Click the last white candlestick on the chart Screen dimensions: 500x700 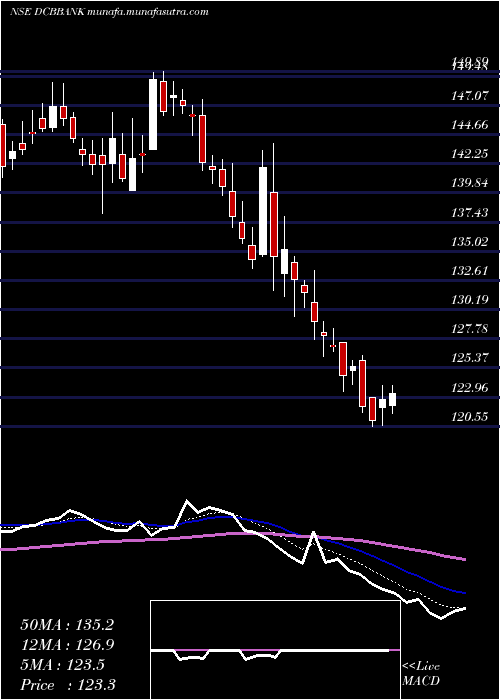pyautogui.click(x=392, y=400)
